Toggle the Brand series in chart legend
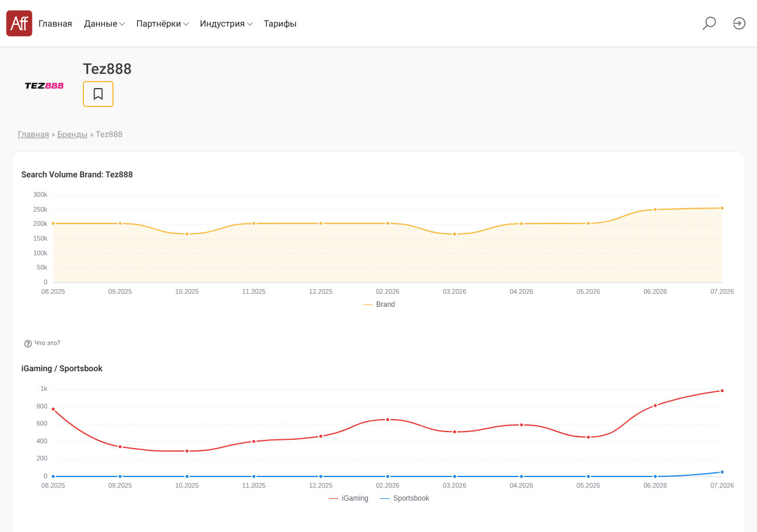This screenshot has width=757, height=532. 379,304
